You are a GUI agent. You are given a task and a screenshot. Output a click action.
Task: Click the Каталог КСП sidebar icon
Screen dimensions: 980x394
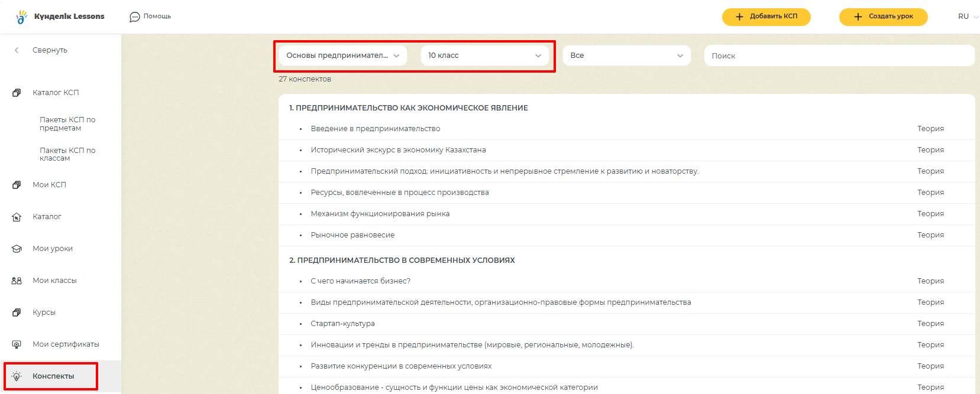point(17,93)
